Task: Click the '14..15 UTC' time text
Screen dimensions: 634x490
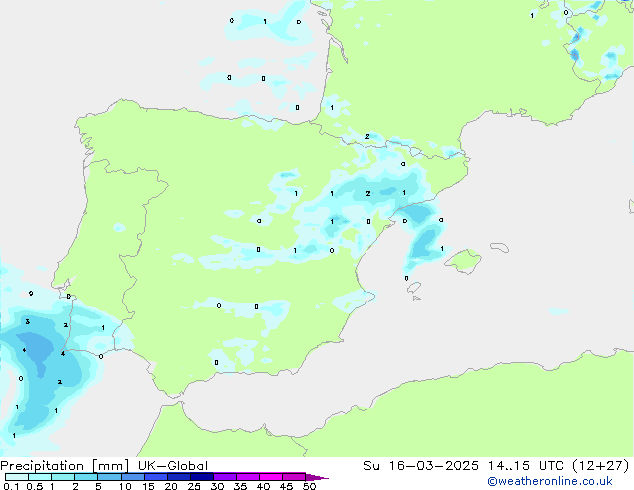Action: click(526, 466)
